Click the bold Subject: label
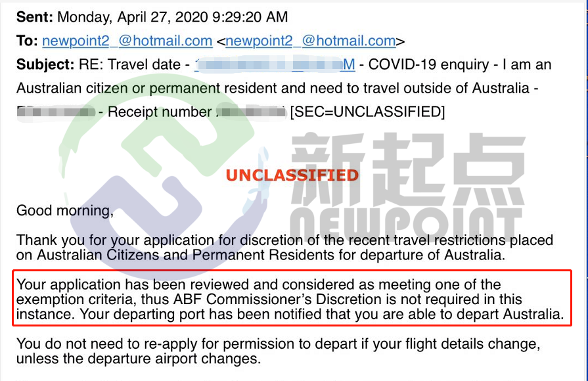The image size is (588, 381). [x=45, y=64]
